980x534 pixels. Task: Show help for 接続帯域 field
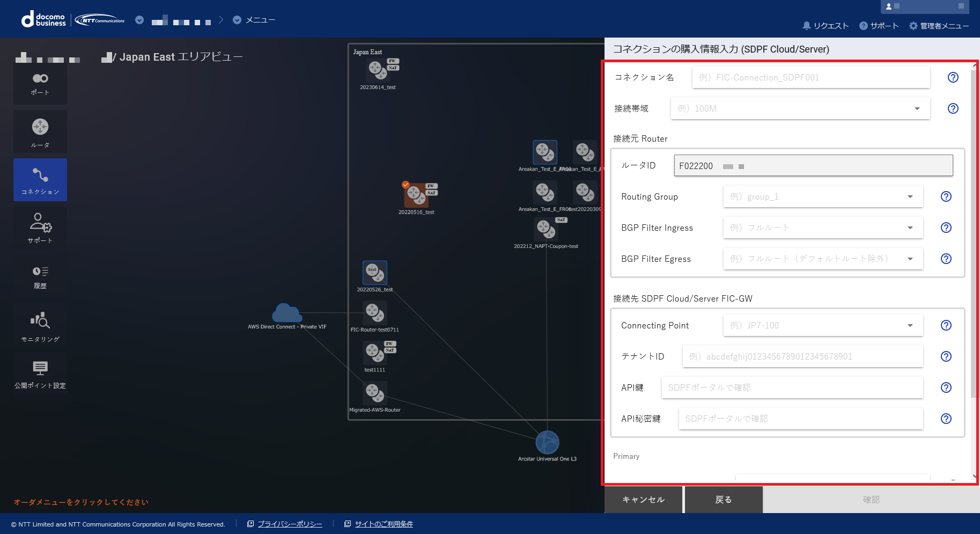tap(953, 108)
